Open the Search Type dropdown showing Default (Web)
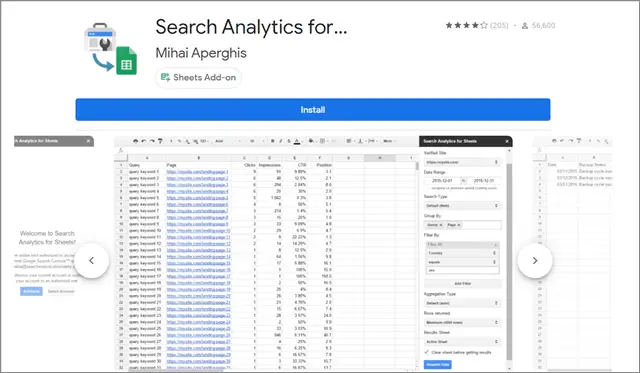This screenshot has width=640, height=373. 462,206
